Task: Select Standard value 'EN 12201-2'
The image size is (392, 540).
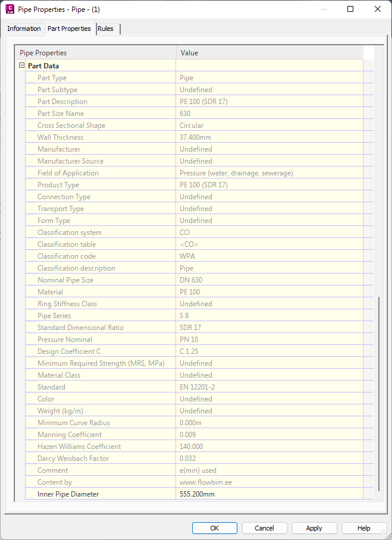Action: [x=197, y=387]
